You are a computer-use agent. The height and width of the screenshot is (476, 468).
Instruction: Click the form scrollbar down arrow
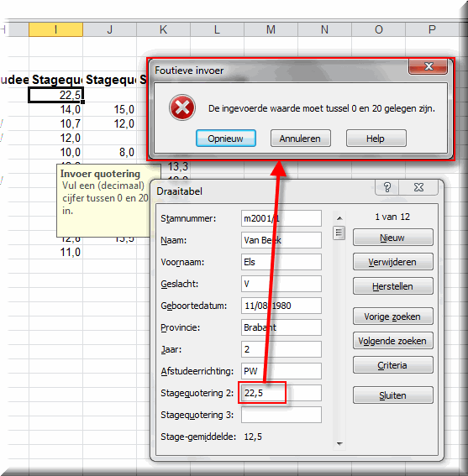[x=339, y=443]
